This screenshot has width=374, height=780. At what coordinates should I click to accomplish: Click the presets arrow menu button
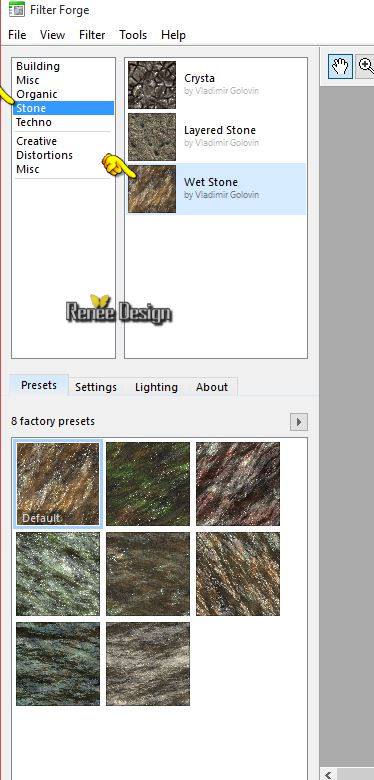click(299, 422)
